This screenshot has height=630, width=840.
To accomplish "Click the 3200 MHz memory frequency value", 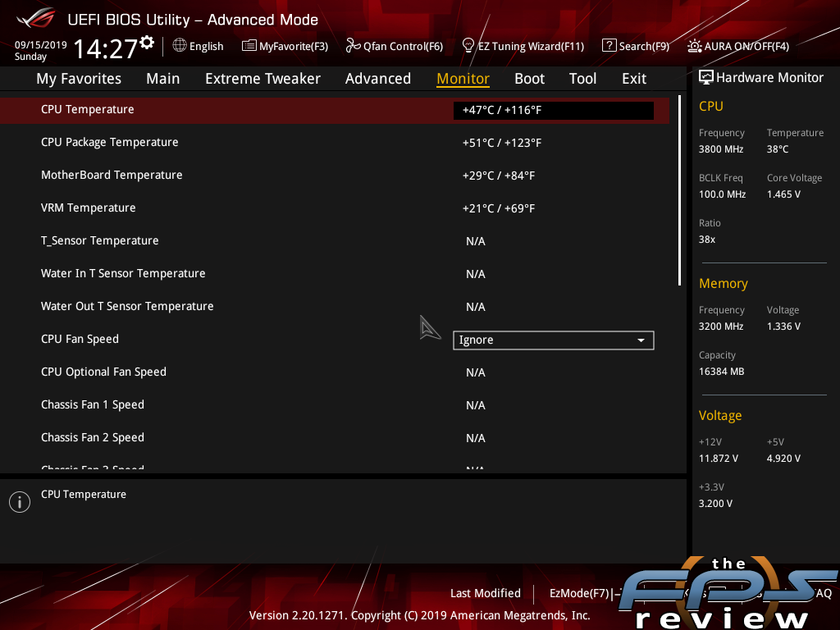I will pyautogui.click(x=721, y=326).
